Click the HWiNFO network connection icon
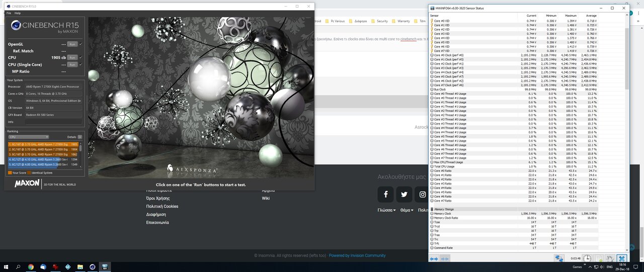 559,258
